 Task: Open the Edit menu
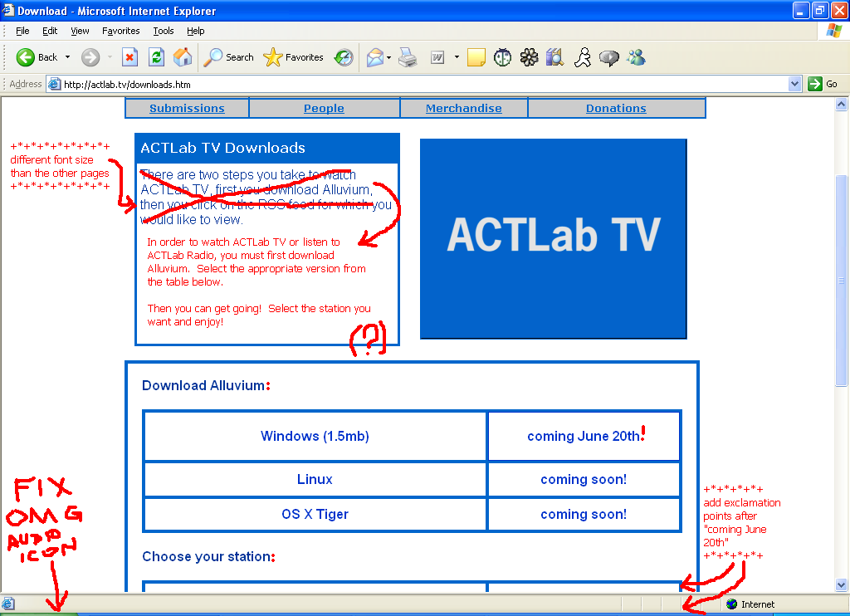(x=50, y=31)
